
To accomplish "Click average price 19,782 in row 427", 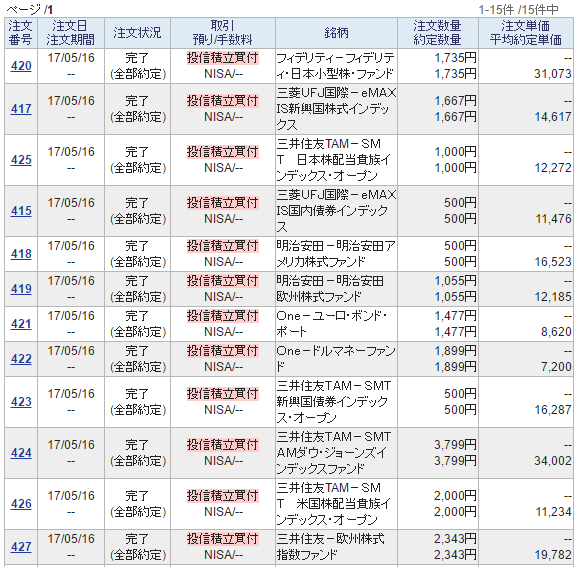I will pos(553,555).
